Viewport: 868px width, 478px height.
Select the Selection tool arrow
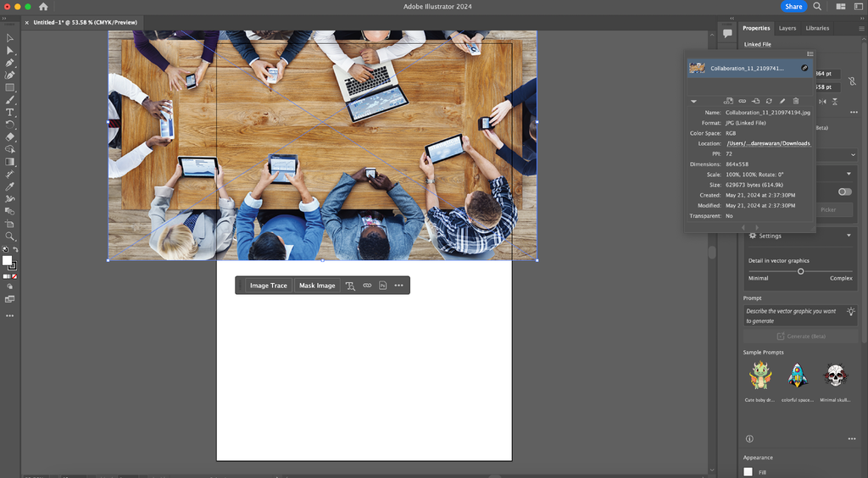coord(10,38)
